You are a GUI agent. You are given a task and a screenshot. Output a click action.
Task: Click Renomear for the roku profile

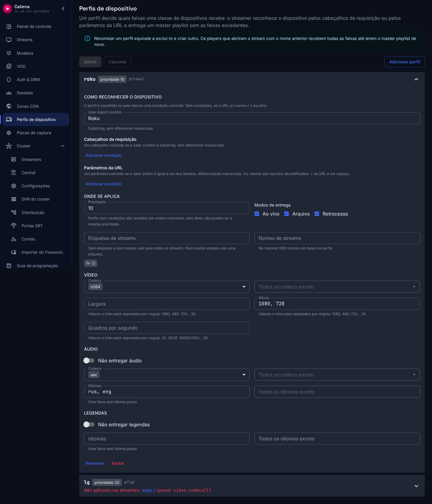tap(95, 463)
